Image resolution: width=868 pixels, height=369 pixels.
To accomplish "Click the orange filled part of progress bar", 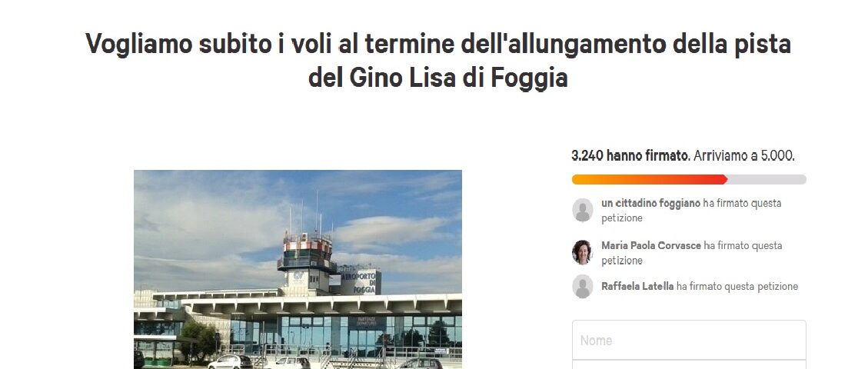I will point(650,179).
